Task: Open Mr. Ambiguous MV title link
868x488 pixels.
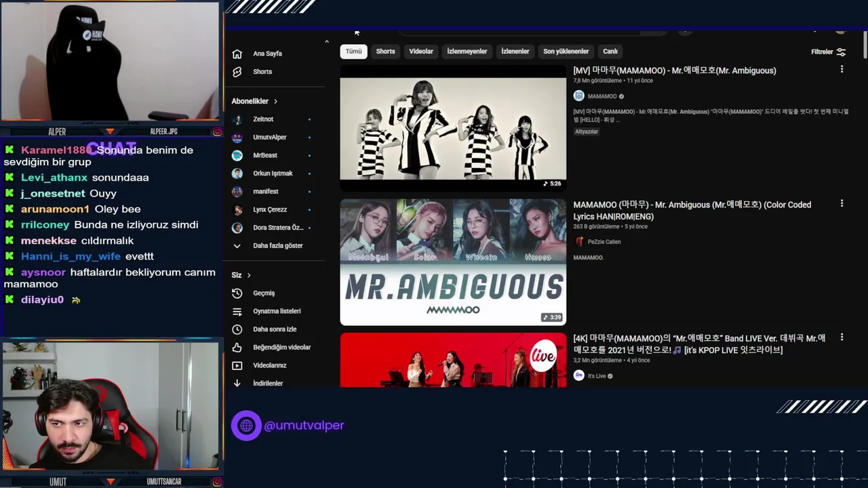Action: tap(675, 70)
